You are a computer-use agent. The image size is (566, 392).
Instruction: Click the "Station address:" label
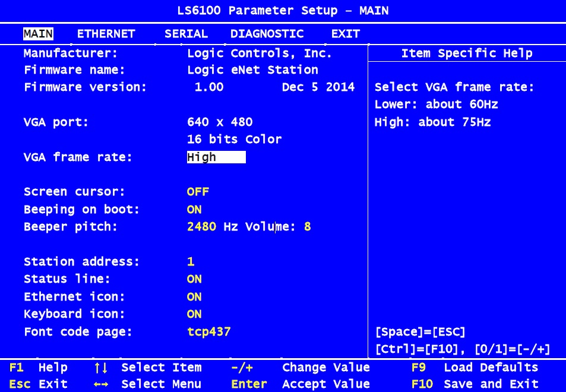pyautogui.click(x=81, y=262)
